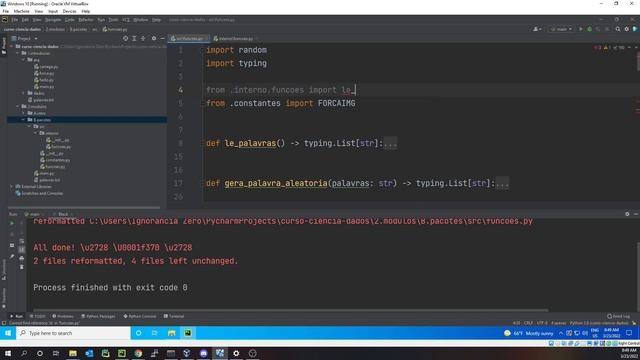640x360 pixels.
Task: Click the Windows search box 'Type here to search'
Action: pos(74,333)
